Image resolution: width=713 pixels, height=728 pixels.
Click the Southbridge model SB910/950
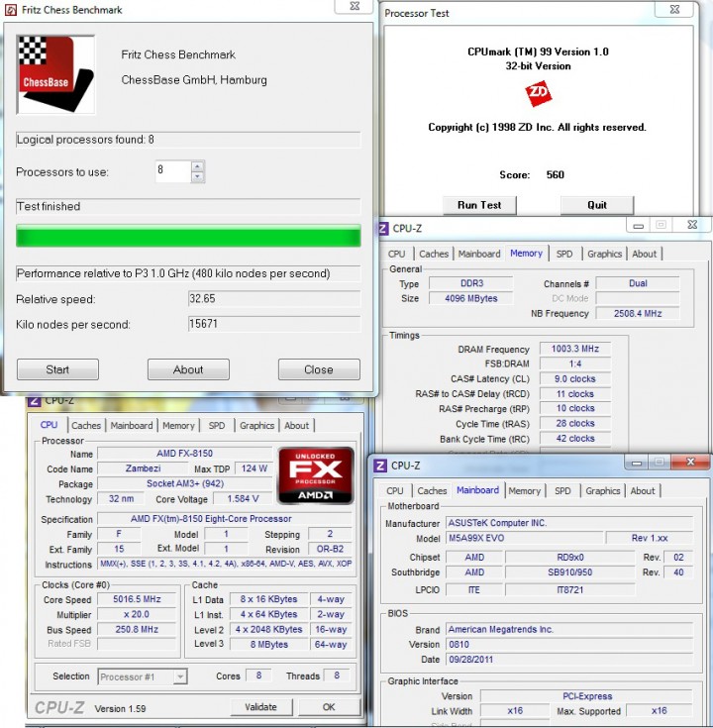pyautogui.click(x=570, y=572)
